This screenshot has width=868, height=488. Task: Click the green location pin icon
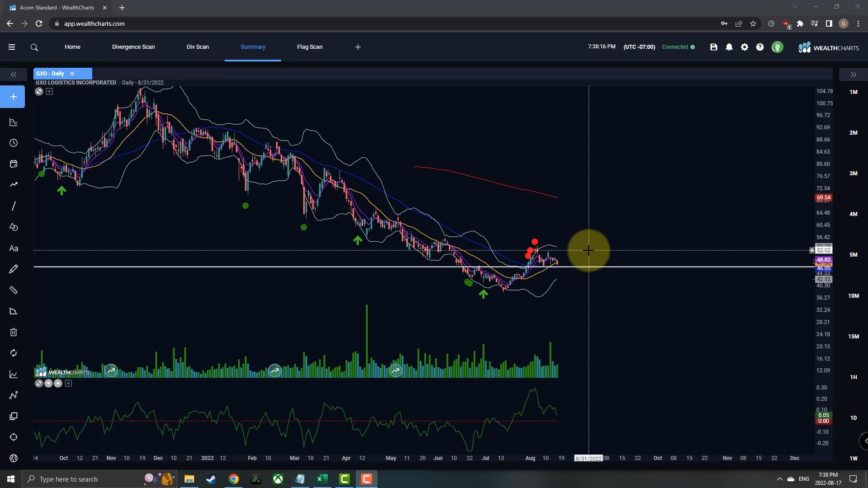click(x=777, y=47)
